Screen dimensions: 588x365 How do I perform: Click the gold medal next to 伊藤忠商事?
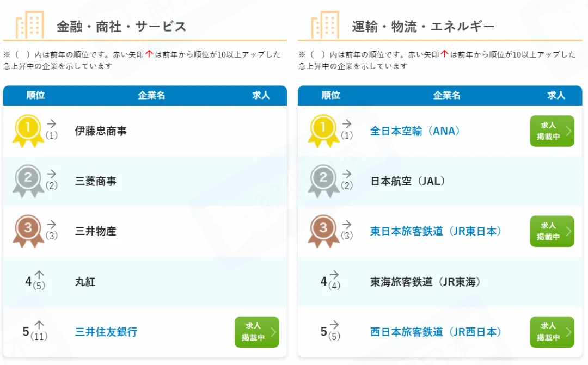(28, 131)
